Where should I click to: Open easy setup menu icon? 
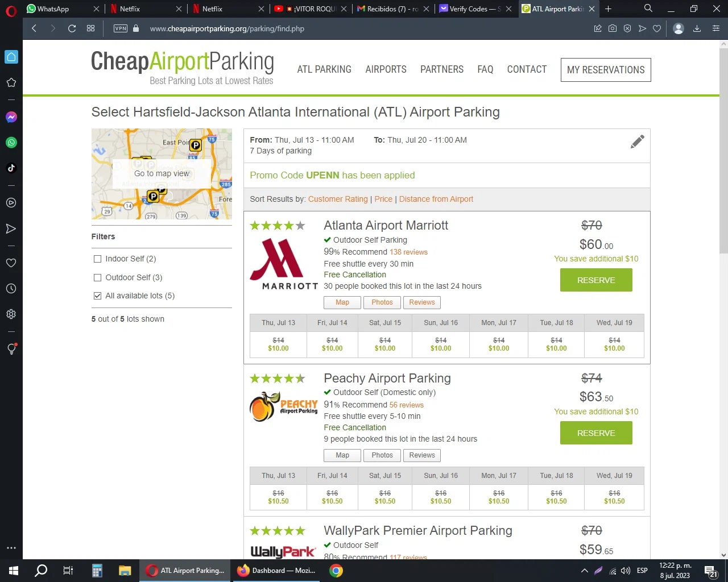pyautogui.click(x=716, y=28)
